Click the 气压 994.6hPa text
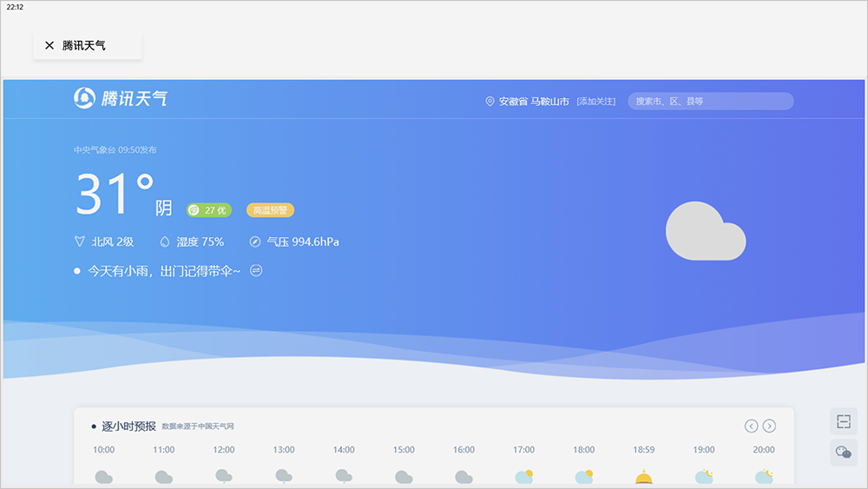The height and width of the screenshot is (489, 868). point(303,241)
